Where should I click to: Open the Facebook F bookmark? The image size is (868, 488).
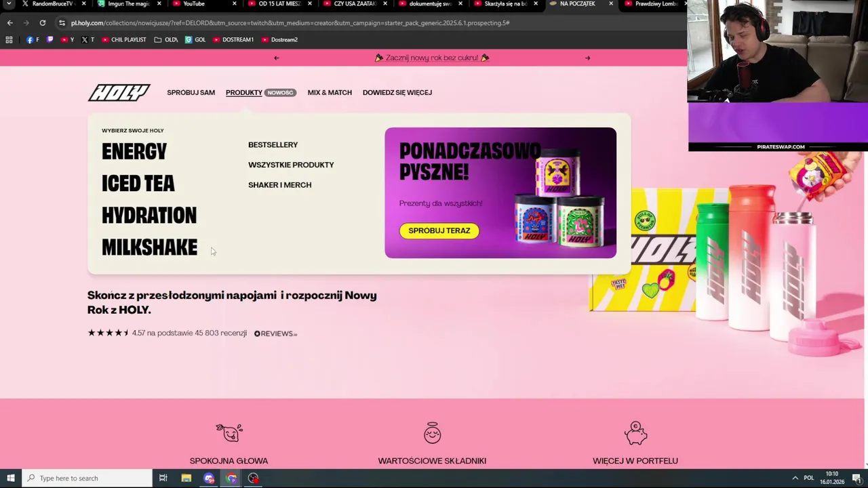click(33, 39)
